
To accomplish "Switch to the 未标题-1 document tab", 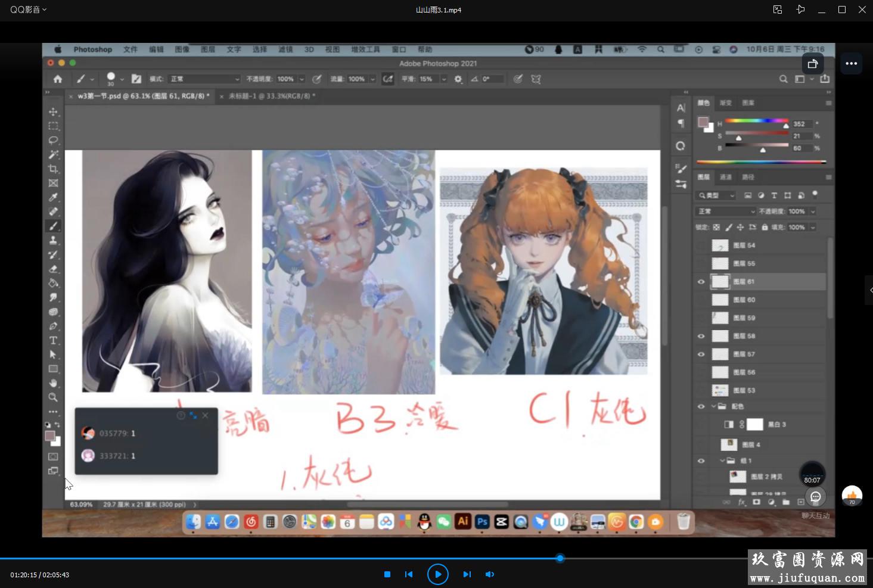I will point(272,96).
